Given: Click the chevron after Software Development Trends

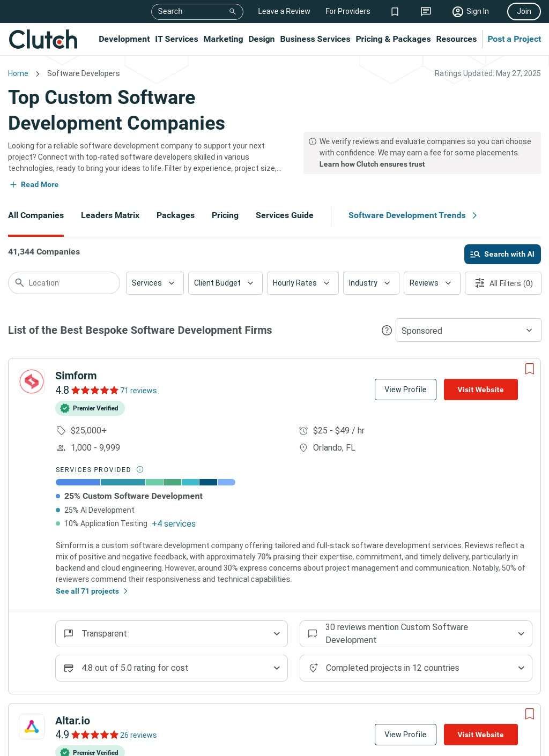Looking at the screenshot, I should click(x=474, y=215).
